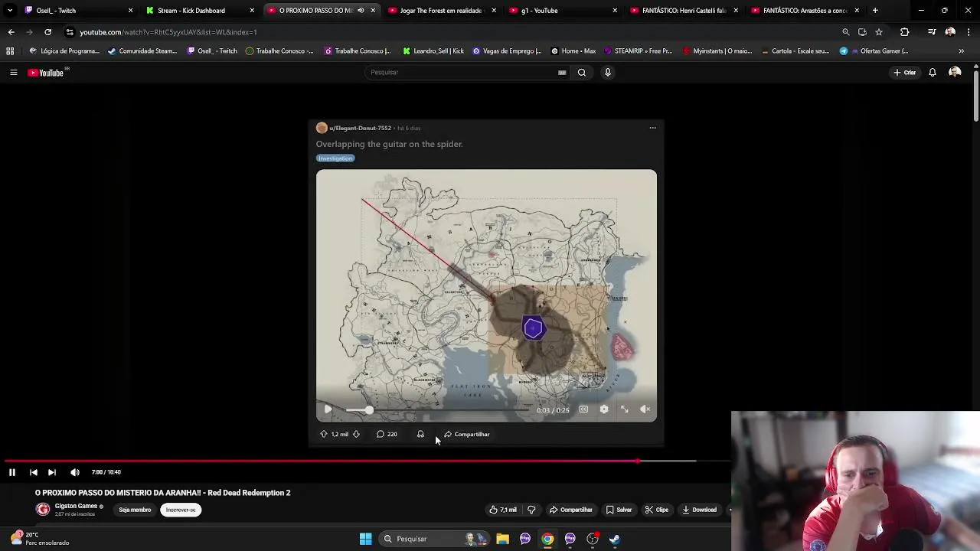
Task: Open the browser zoom magnifier in address bar
Action: tap(846, 32)
